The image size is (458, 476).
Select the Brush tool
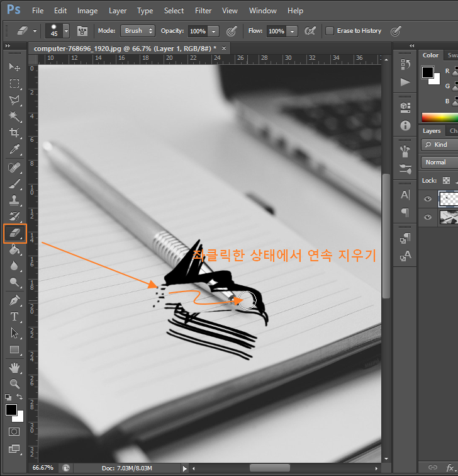pyautogui.click(x=14, y=184)
